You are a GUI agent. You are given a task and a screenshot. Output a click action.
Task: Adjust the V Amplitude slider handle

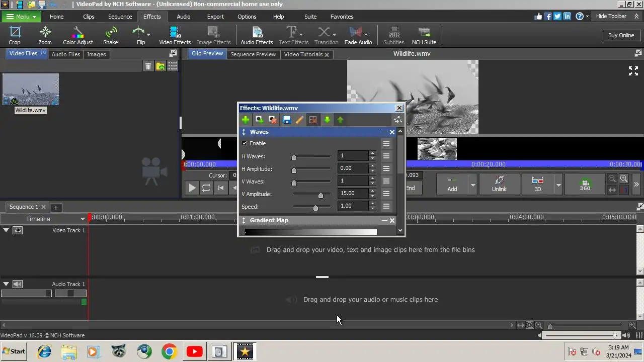[x=320, y=195]
